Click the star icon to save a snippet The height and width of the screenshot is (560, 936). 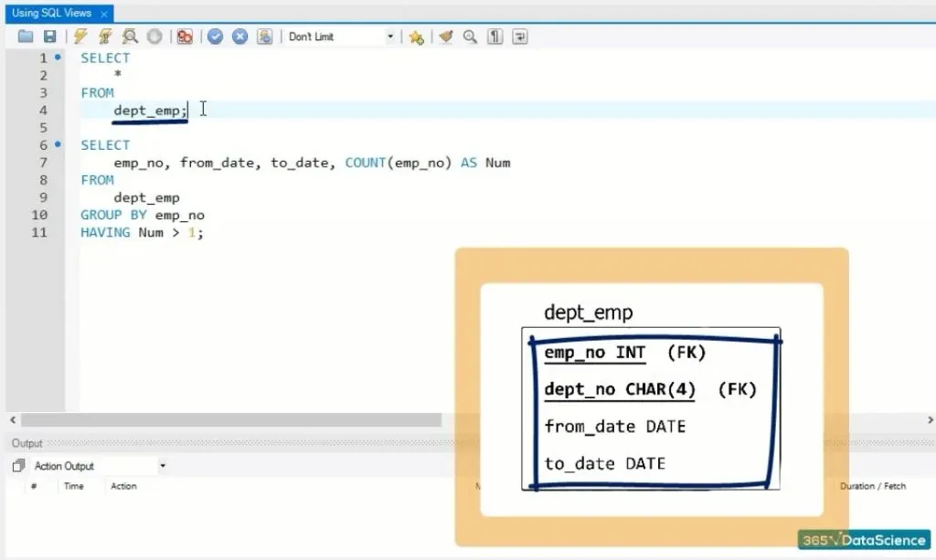coord(416,37)
